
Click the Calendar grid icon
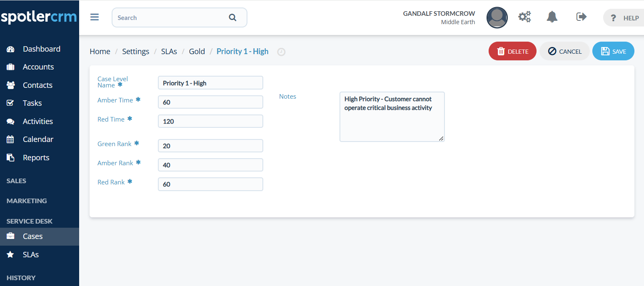[10, 139]
